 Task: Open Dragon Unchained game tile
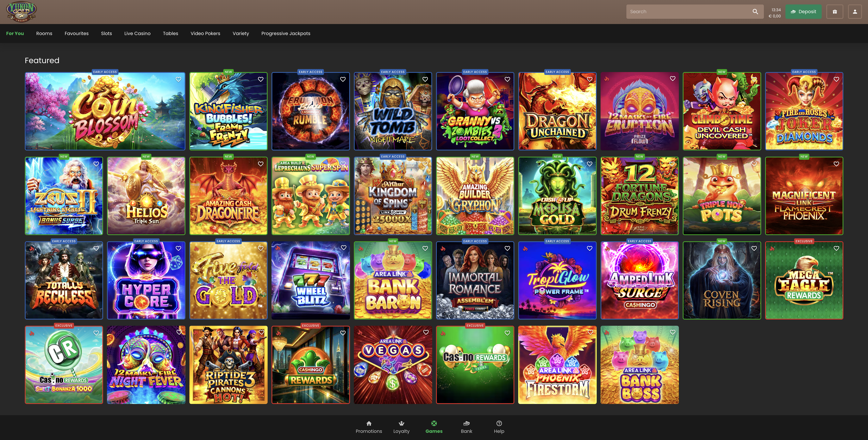[x=557, y=111]
